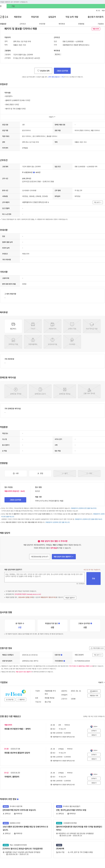Jump to the 근무조건 section tab
The image size is (105, 868).
(23, 24)
